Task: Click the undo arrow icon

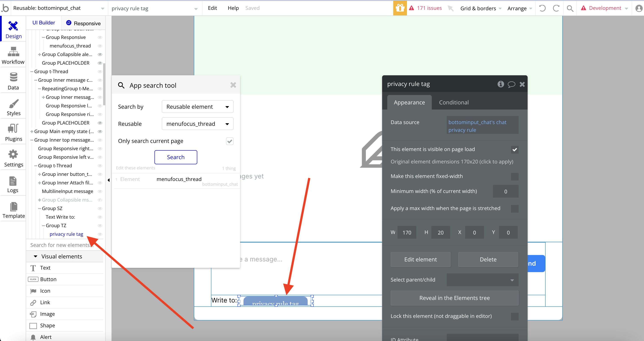Action: [x=542, y=8]
